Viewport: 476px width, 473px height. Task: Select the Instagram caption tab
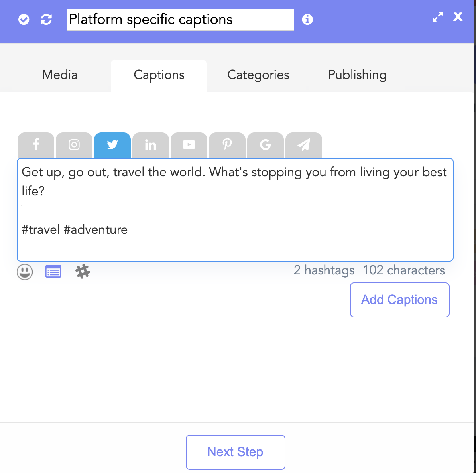74,145
